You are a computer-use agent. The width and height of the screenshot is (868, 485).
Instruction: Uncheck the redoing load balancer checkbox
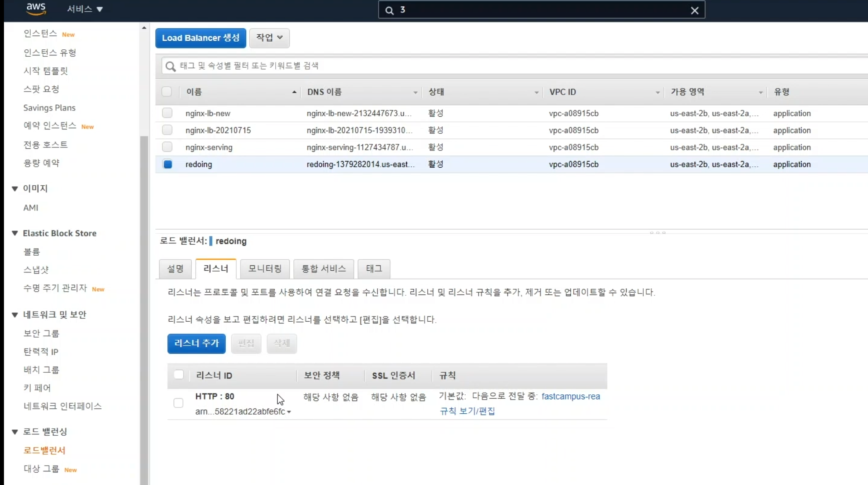coord(167,164)
